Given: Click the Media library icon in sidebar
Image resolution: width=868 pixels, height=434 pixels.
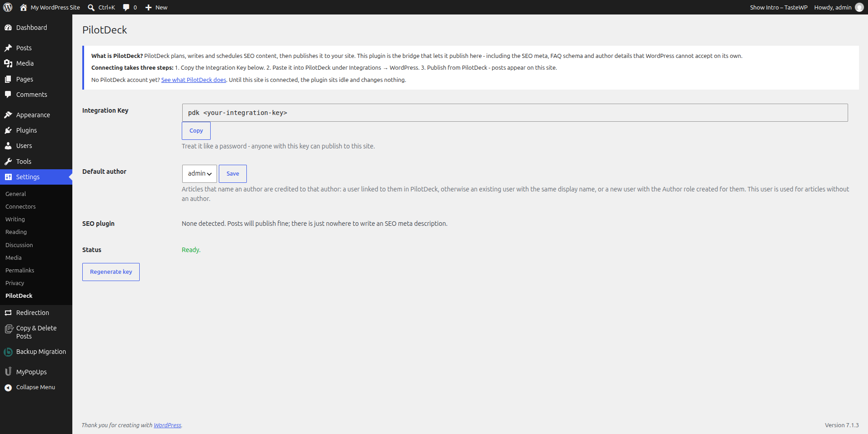Looking at the screenshot, I should [x=8, y=63].
